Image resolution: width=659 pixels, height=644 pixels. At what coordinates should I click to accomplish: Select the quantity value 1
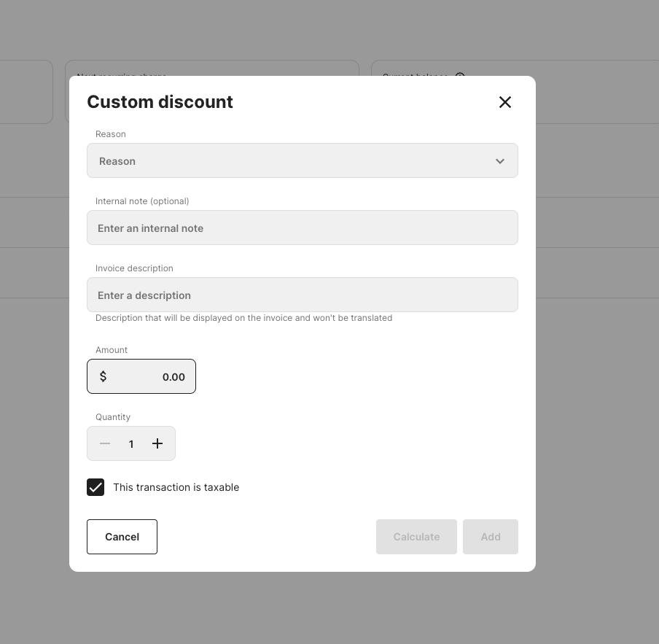point(131,444)
